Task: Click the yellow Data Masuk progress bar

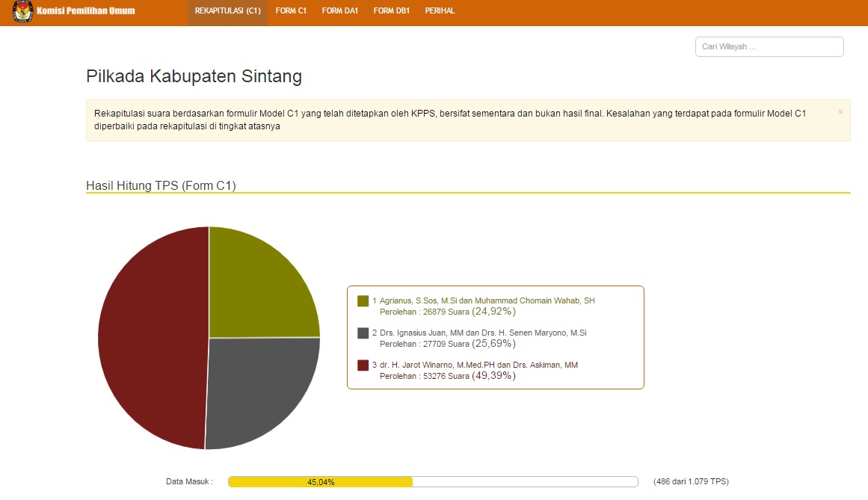Action: (x=321, y=482)
